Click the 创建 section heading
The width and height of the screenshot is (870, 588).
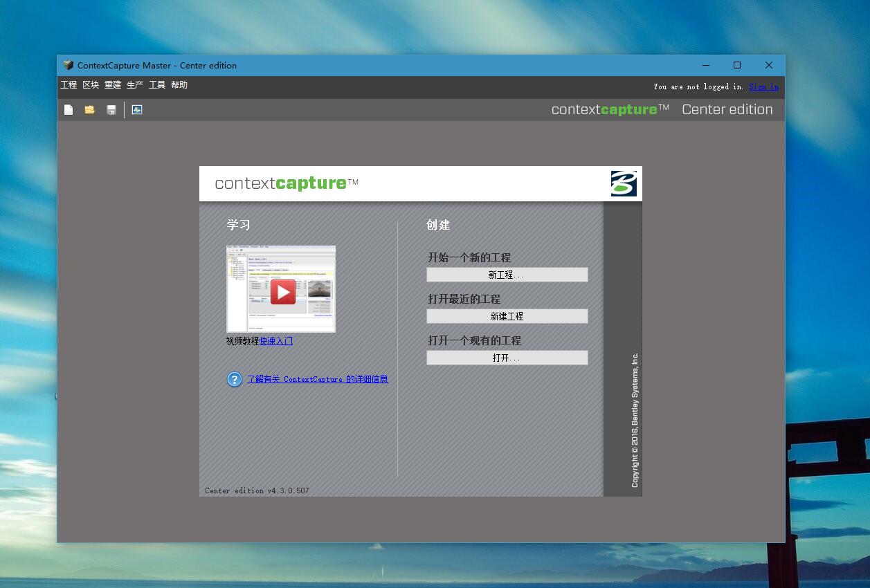point(438,225)
